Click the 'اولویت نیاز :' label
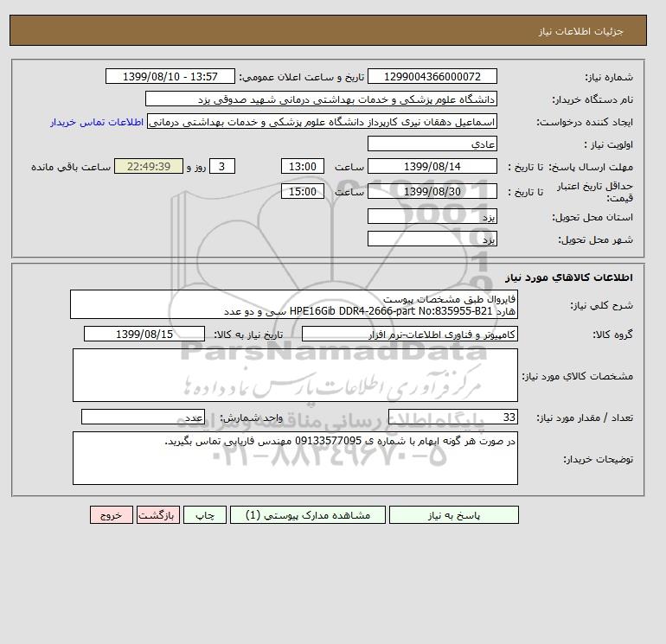The image size is (666, 644). (x=608, y=144)
